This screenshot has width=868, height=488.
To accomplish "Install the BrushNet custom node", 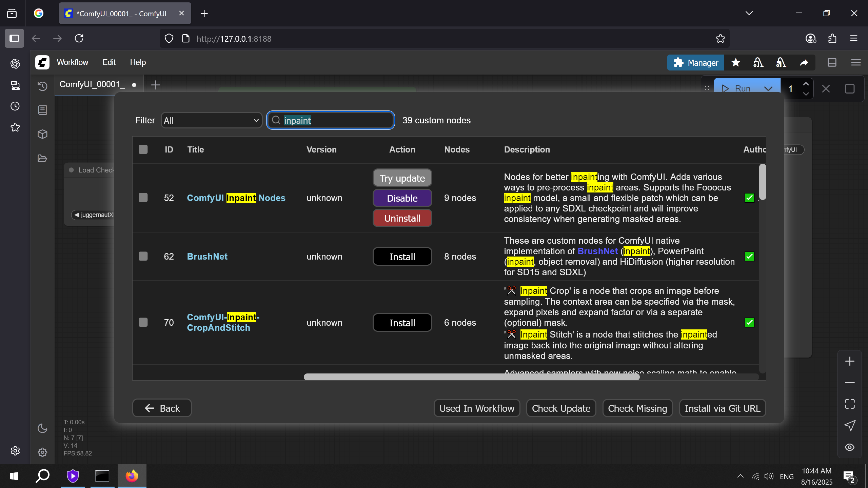I will (x=402, y=257).
